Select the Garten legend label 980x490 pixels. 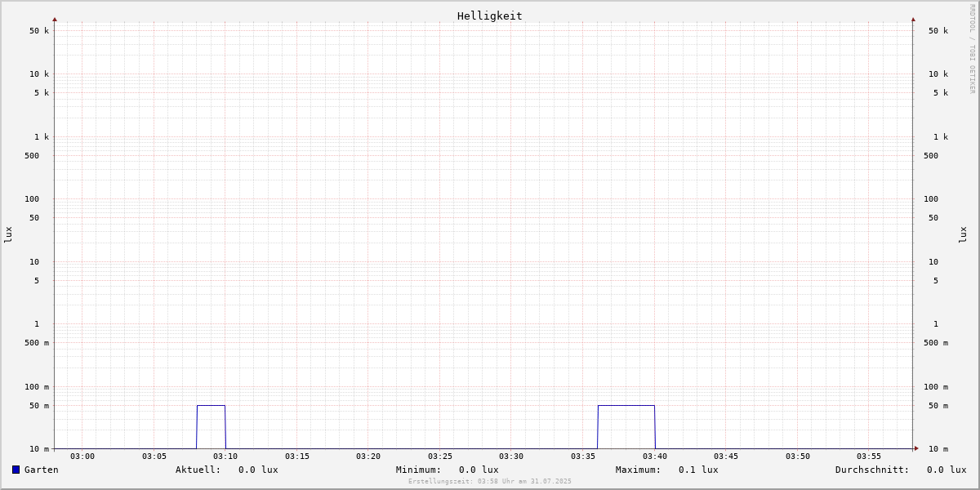click(42, 470)
